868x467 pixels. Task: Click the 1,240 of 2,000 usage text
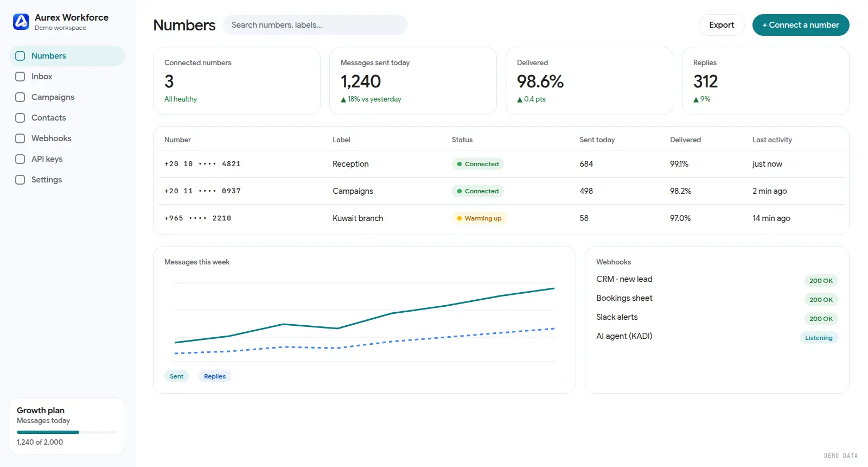pos(40,442)
